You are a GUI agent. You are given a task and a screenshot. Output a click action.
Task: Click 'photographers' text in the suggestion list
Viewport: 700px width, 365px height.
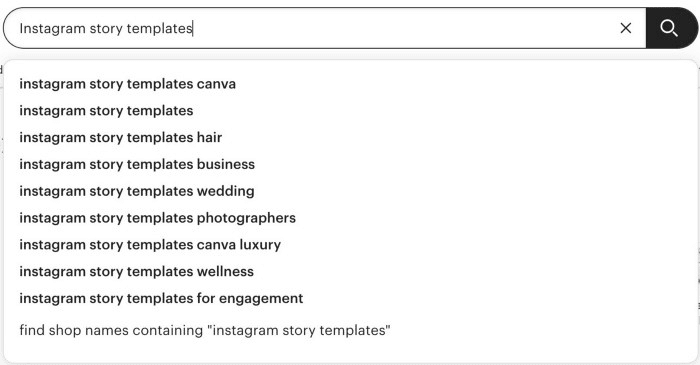click(246, 218)
